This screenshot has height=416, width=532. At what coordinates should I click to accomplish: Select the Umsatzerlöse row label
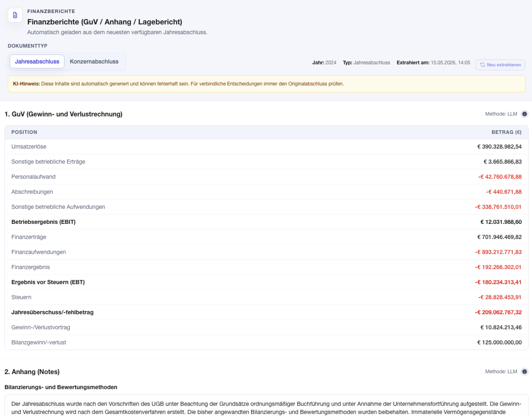tap(29, 147)
